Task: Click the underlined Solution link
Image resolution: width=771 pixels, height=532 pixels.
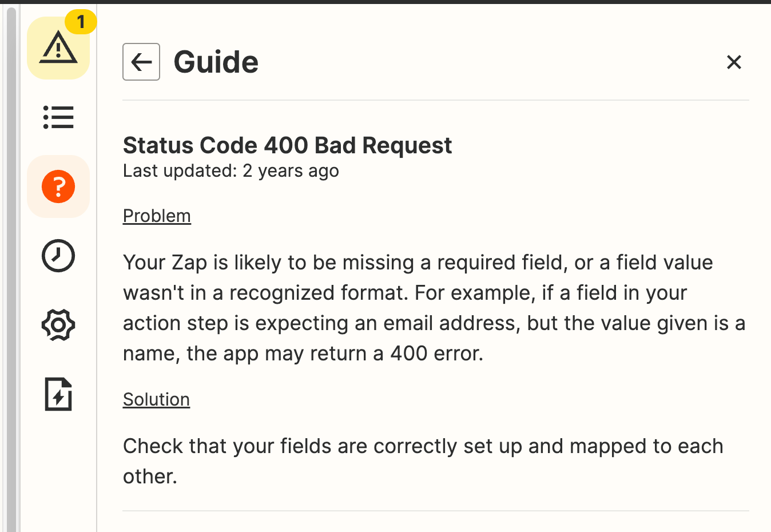Action: [156, 400]
